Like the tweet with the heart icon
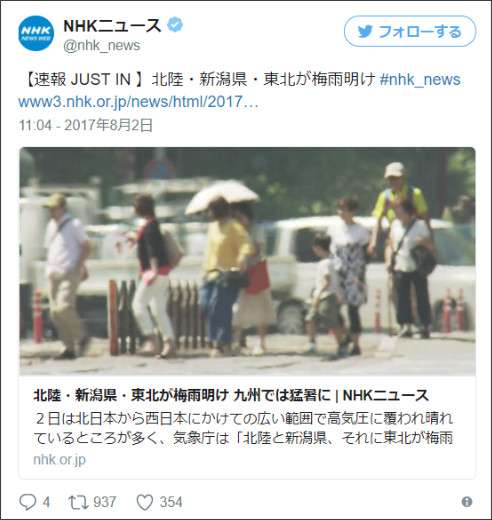This screenshot has height=520, width=492. (145, 502)
